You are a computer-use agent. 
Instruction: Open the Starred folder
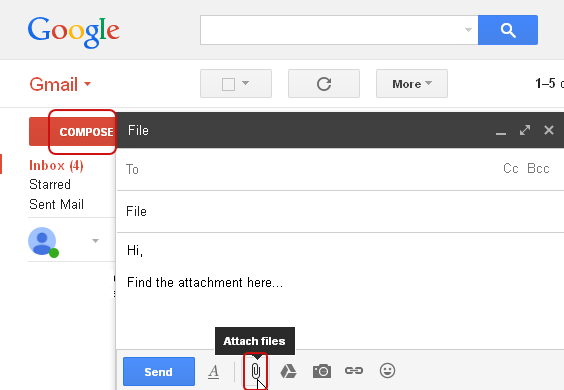tap(50, 185)
